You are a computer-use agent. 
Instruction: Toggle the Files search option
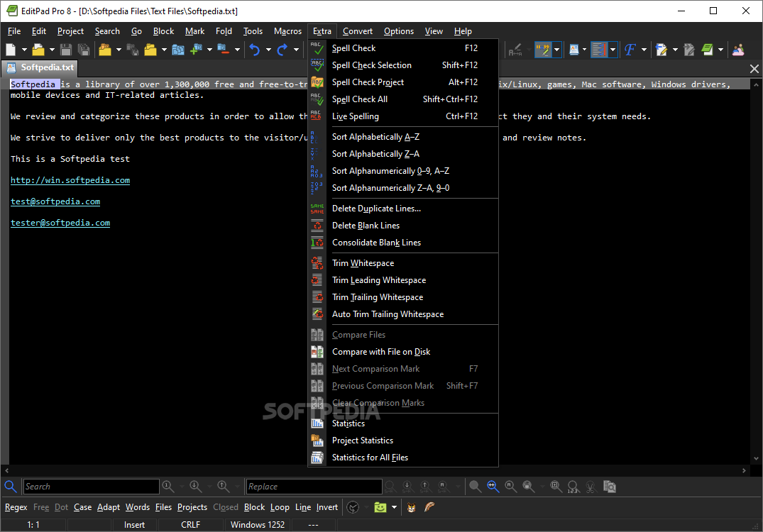tap(163, 507)
